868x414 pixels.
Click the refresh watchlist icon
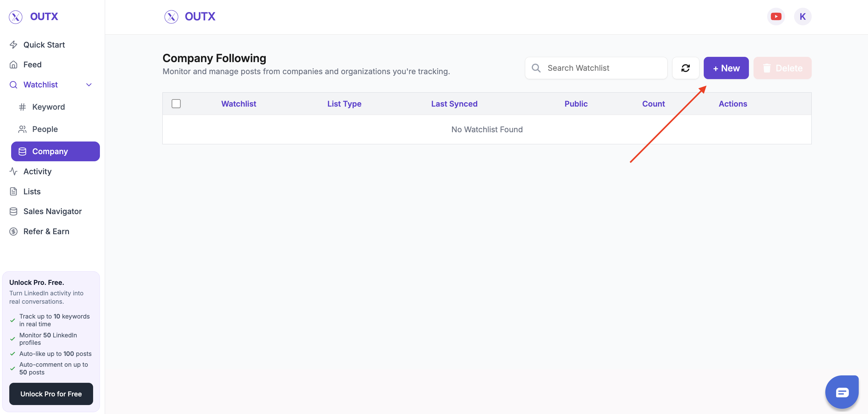pyautogui.click(x=686, y=68)
